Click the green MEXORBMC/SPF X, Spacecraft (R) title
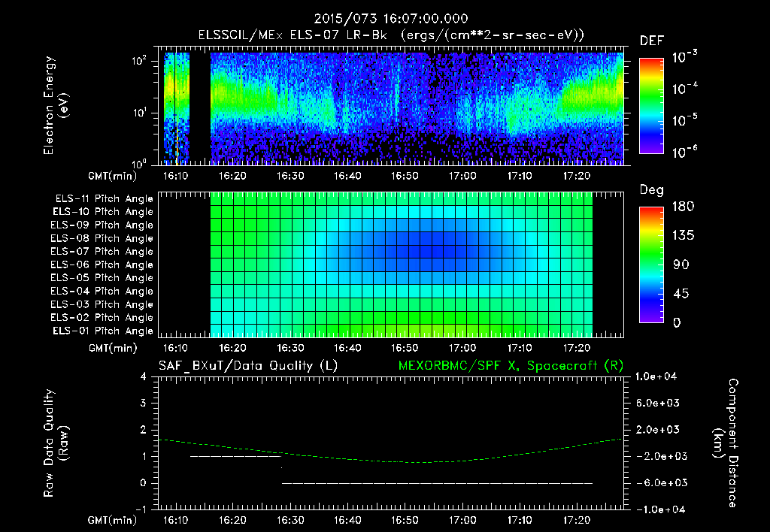 (x=511, y=366)
